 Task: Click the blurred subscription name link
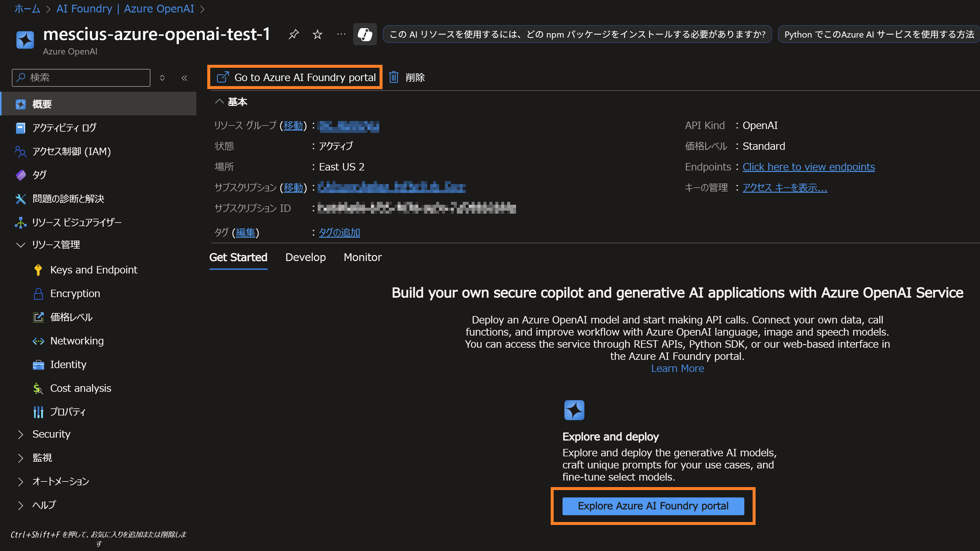coord(391,188)
